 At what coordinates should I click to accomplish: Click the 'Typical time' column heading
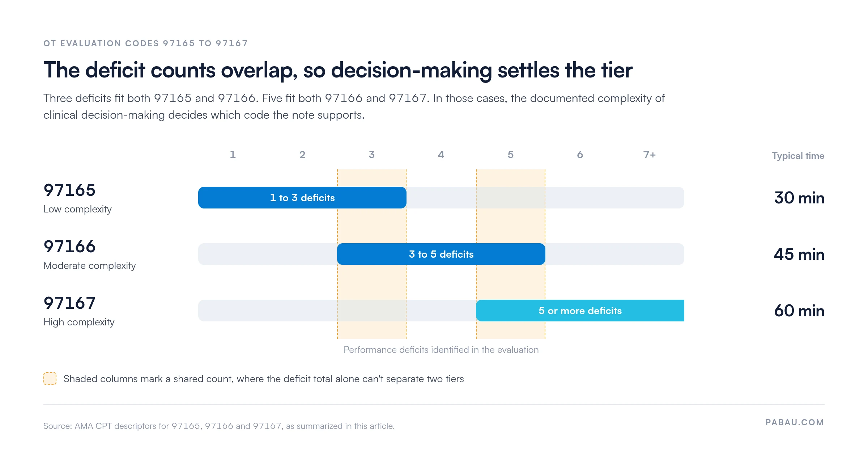point(798,156)
